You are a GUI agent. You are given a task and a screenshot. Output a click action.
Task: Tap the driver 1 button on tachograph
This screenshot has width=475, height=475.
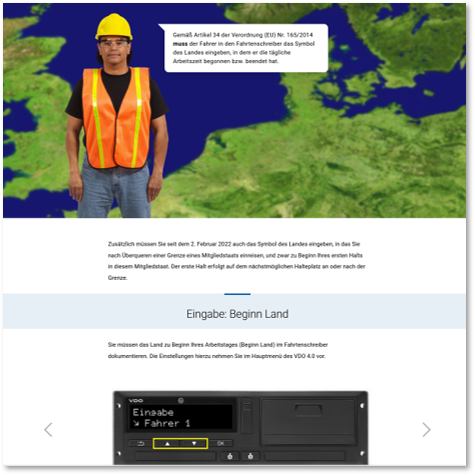coord(230,456)
